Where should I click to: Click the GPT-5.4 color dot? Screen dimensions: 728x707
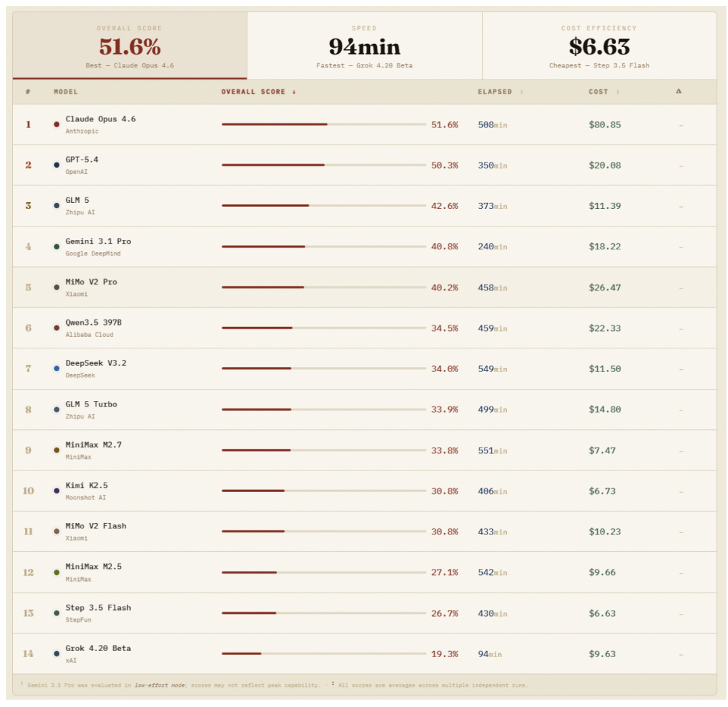point(57,165)
